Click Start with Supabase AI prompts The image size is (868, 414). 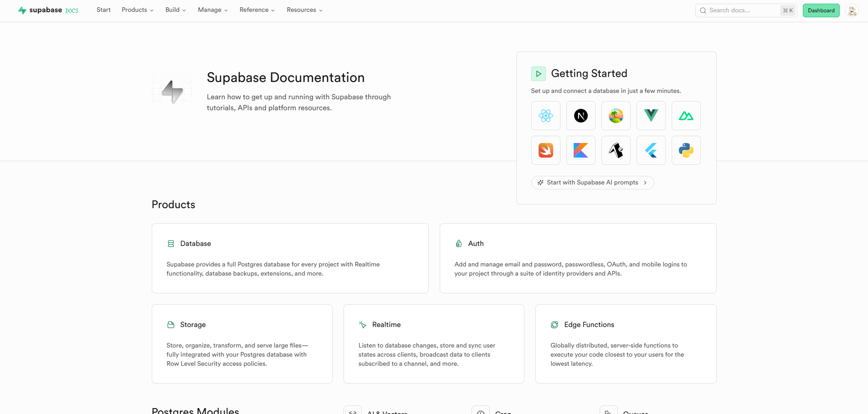tap(592, 183)
